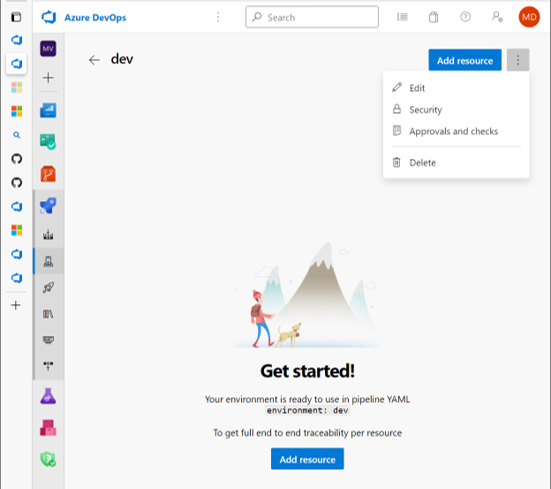The height and width of the screenshot is (489, 551).
Task: Add a new browser tab with plus
Action: point(16,305)
